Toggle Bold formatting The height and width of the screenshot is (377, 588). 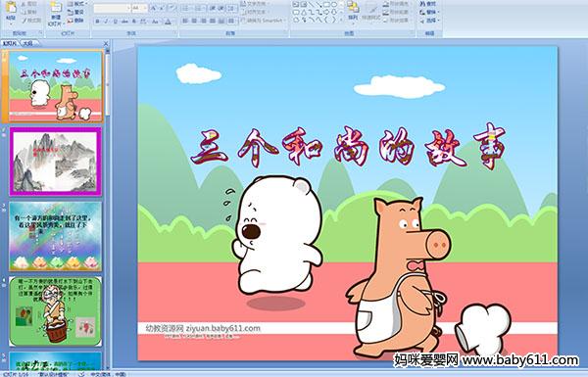coord(97,22)
